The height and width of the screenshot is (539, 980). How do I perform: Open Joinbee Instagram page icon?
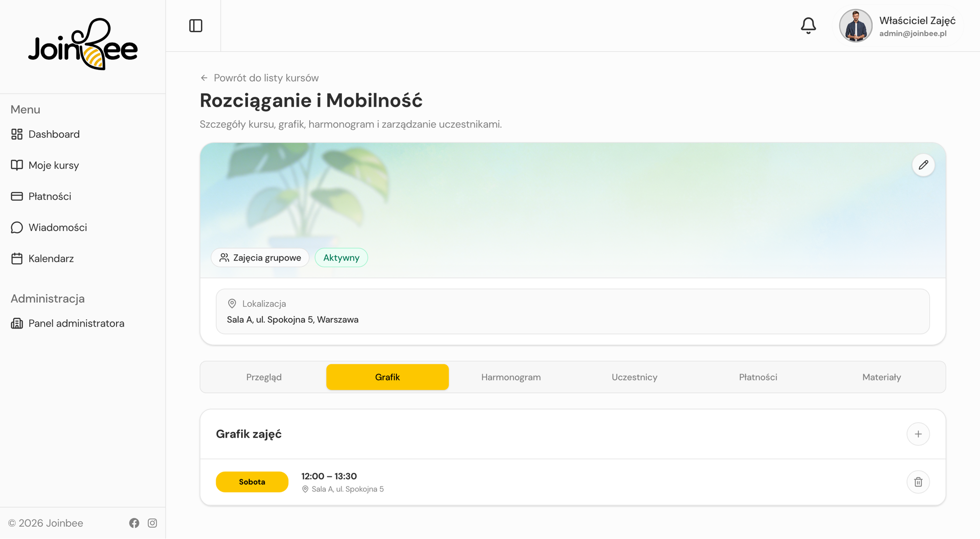click(x=152, y=523)
